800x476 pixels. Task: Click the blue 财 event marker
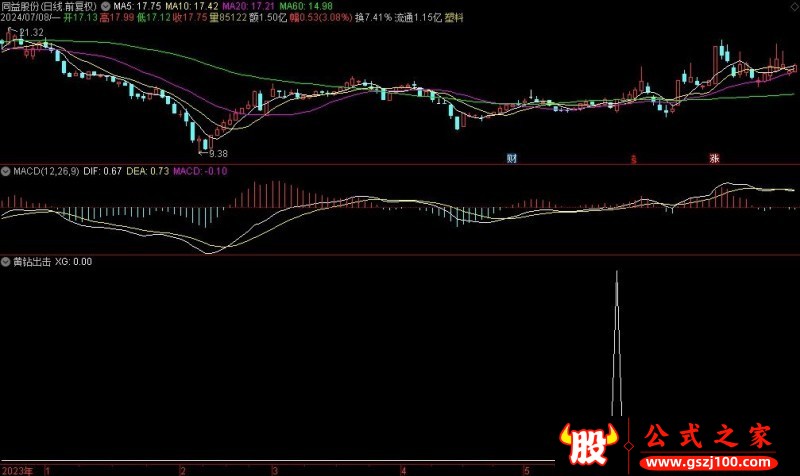point(512,158)
